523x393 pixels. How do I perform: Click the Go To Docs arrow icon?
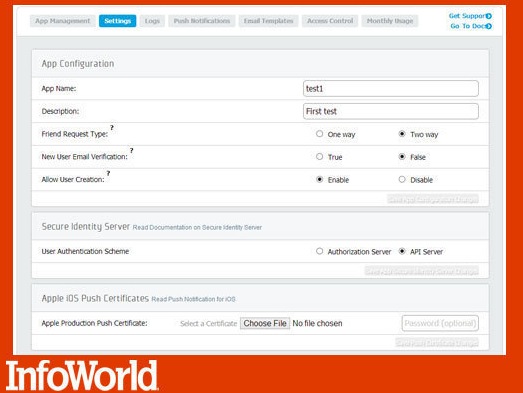coord(489,26)
